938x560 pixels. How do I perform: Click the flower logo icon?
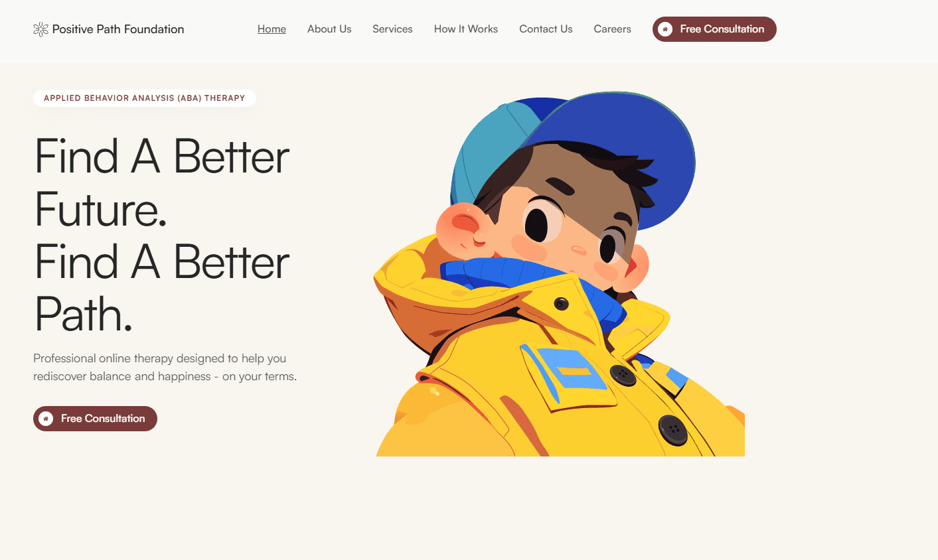[x=40, y=29]
